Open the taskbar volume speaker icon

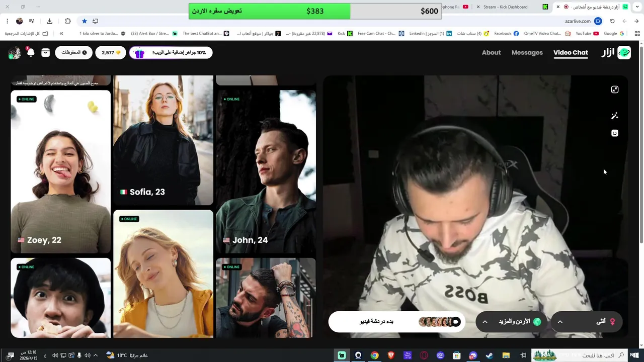pyautogui.click(x=55, y=355)
